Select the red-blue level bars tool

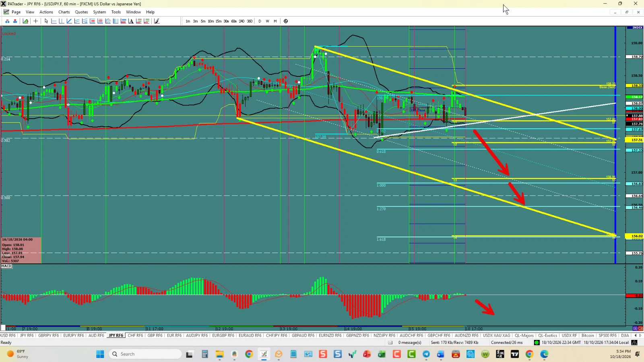tap(123, 21)
